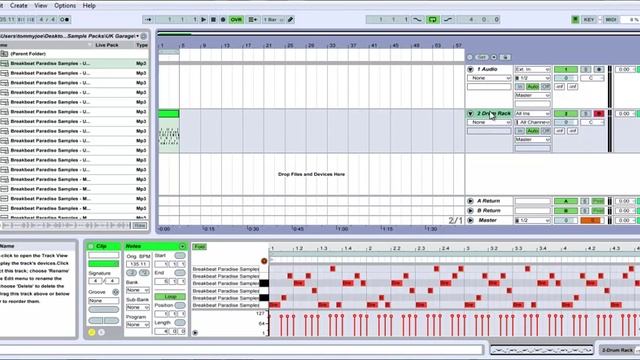Toggle the MIDI map mode switch
The width and height of the screenshot is (640, 360).
click(611, 20)
